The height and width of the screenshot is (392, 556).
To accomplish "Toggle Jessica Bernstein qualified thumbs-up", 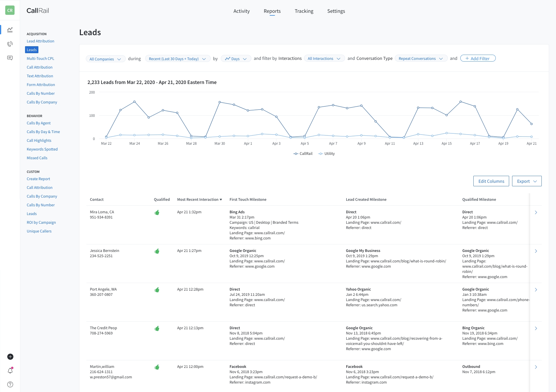I will point(157,251).
